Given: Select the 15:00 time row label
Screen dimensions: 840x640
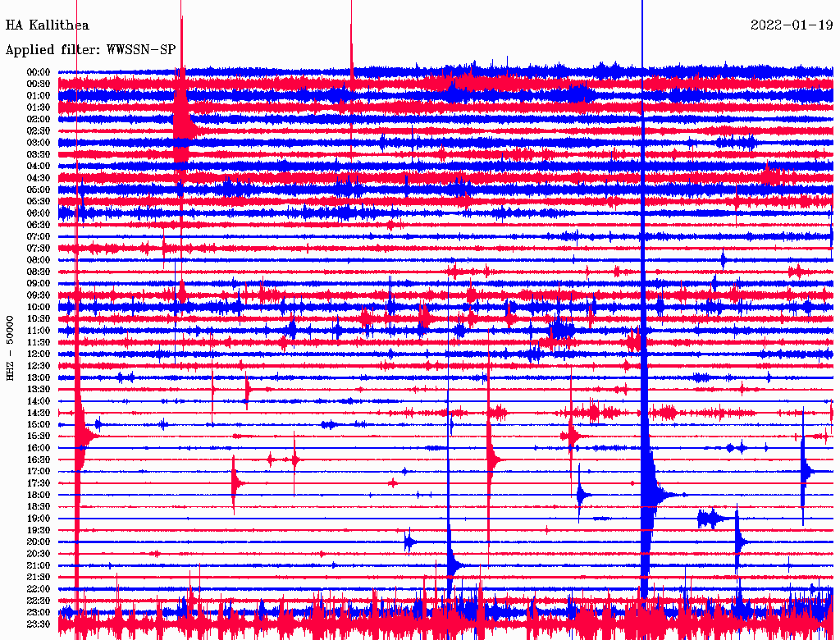Looking at the screenshot, I should tap(39, 424).
